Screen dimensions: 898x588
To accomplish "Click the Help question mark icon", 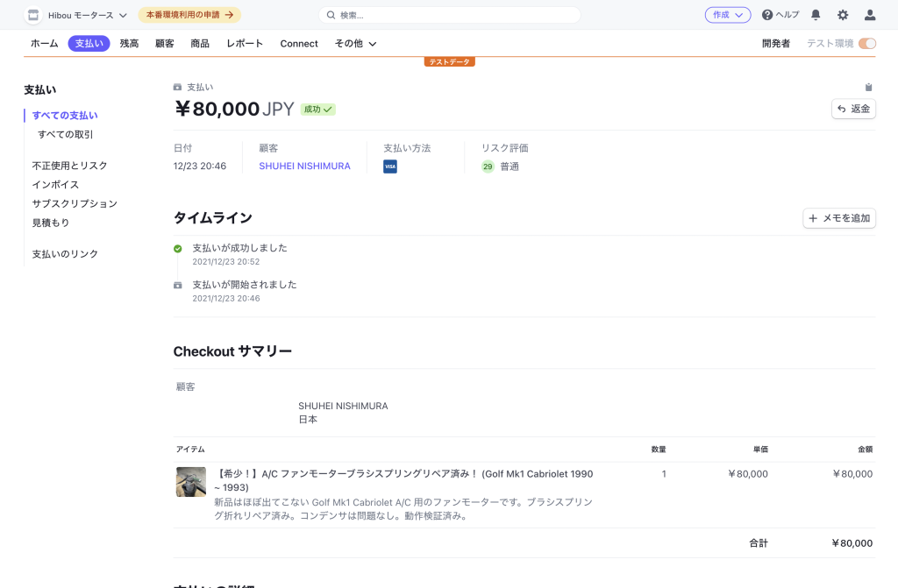I will click(767, 15).
